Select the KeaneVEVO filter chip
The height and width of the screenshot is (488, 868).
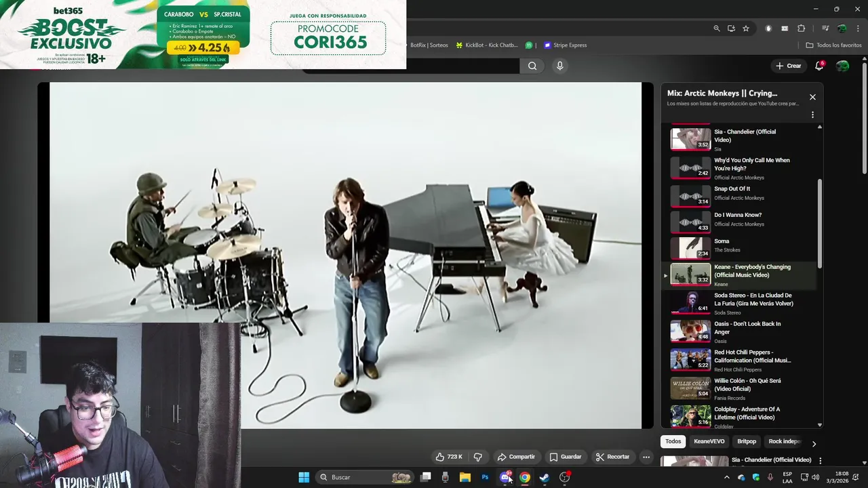pos(709,441)
